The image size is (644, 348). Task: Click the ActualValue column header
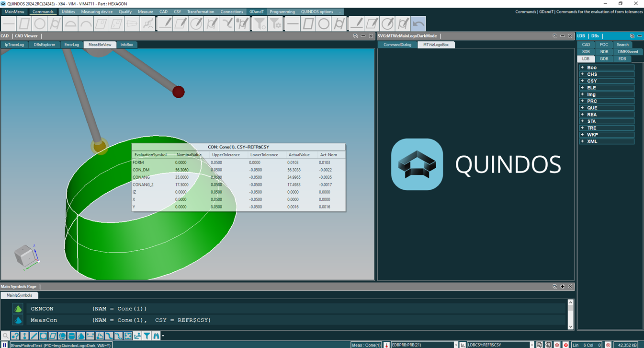point(299,155)
